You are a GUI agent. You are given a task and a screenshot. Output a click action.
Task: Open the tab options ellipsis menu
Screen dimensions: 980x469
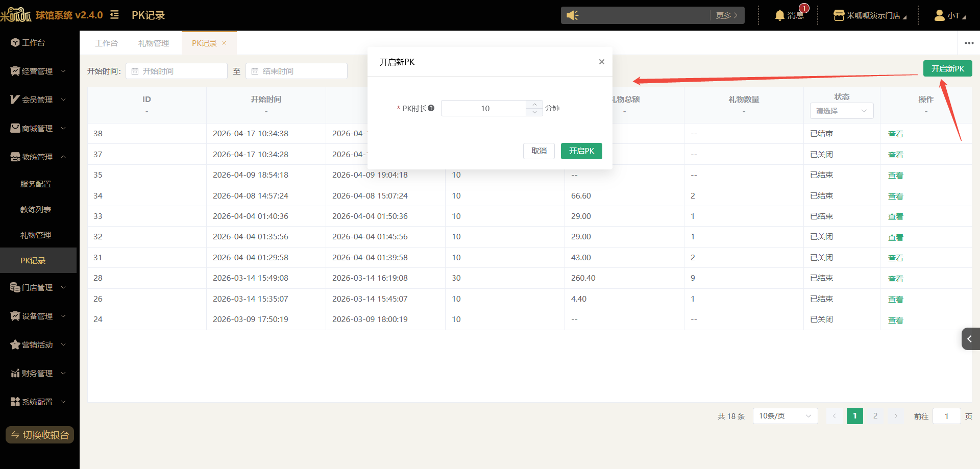(x=969, y=43)
